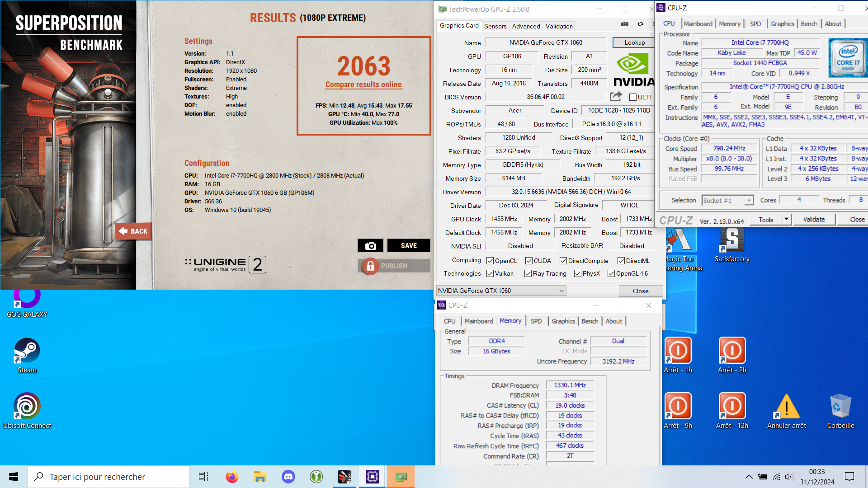Click the network Wi-Fi tray icon
Screen dimensions: 868x488
click(x=776, y=477)
